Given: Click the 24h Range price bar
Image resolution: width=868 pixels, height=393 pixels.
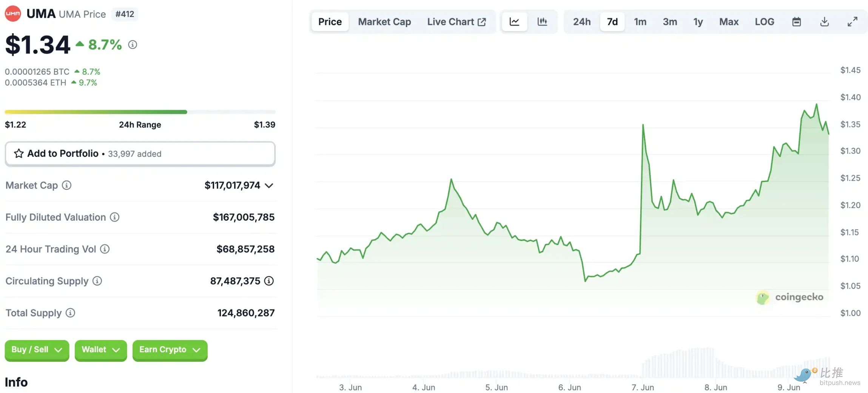Looking at the screenshot, I should click(140, 112).
